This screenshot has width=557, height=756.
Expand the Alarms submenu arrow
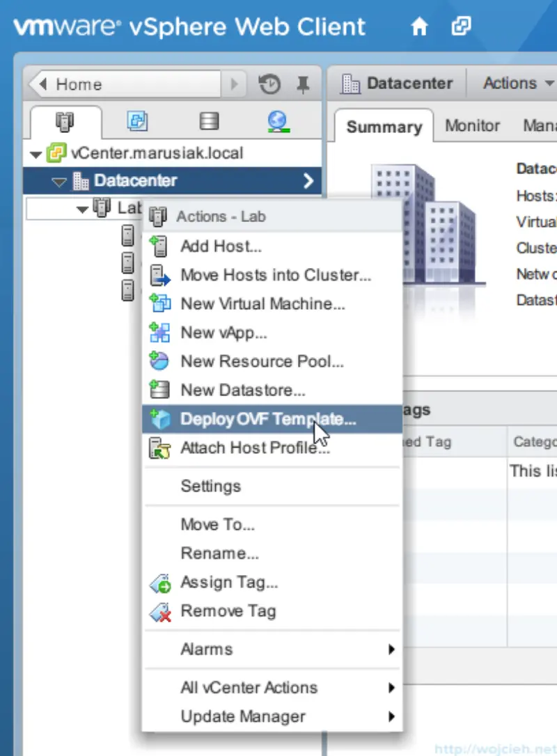[392, 649]
